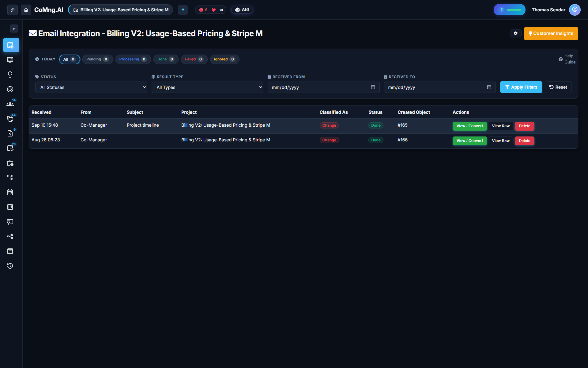Click the user avatar icon
Image resolution: width=588 pixels, height=368 pixels.
pyautogui.click(x=575, y=10)
